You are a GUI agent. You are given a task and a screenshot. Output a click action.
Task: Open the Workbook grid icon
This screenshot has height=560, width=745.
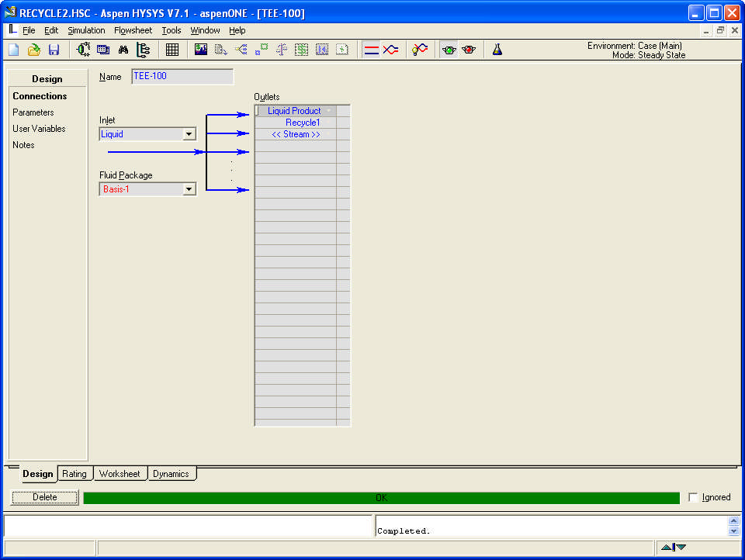pos(172,50)
